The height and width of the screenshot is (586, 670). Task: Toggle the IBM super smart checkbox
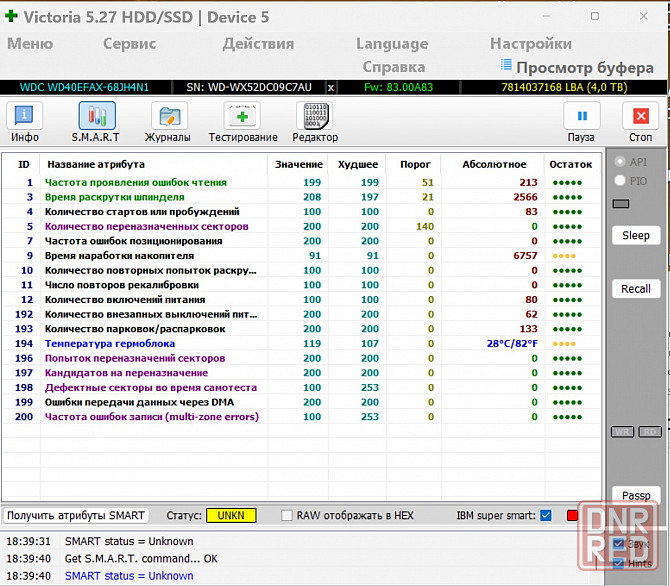(546, 516)
